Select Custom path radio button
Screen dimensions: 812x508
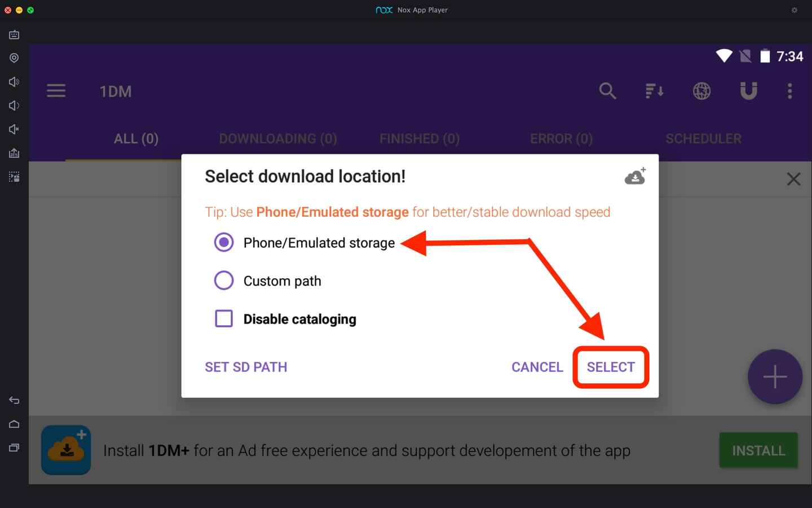[x=224, y=280]
